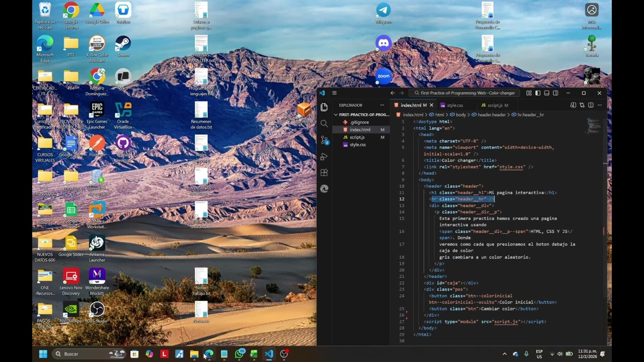Open the Run and Debug view
The height and width of the screenshot is (362, 644).
pyautogui.click(x=325, y=156)
